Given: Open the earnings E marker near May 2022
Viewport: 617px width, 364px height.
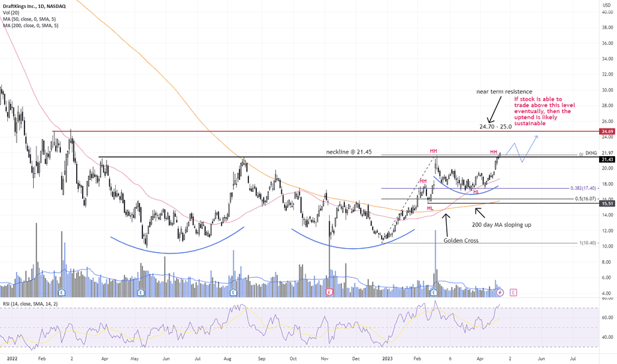Looking at the screenshot, I should click(x=141, y=293).
